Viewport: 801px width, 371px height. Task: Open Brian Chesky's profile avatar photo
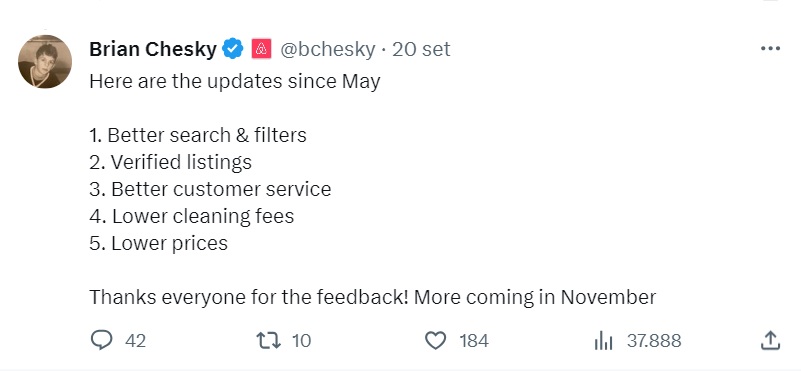(x=45, y=61)
